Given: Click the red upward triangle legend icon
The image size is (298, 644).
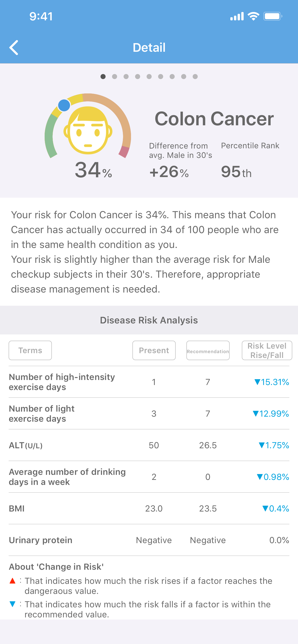Looking at the screenshot, I should (12, 581).
